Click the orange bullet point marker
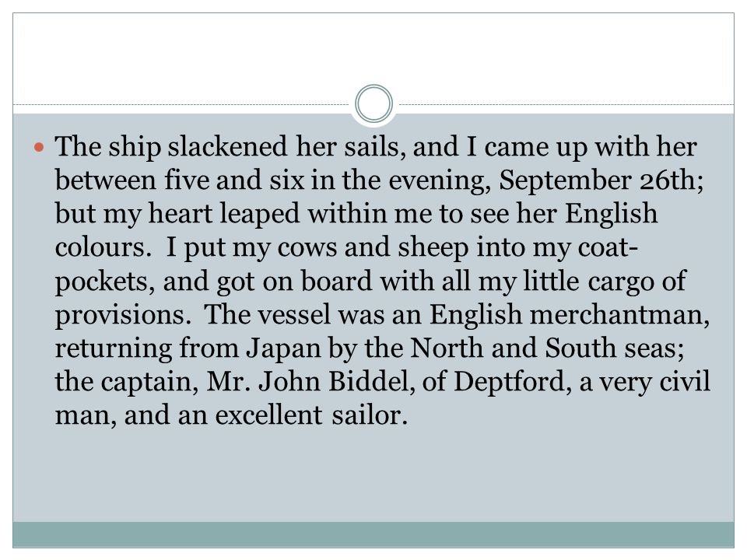This screenshot has width=747, height=560. tap(39, 147)
